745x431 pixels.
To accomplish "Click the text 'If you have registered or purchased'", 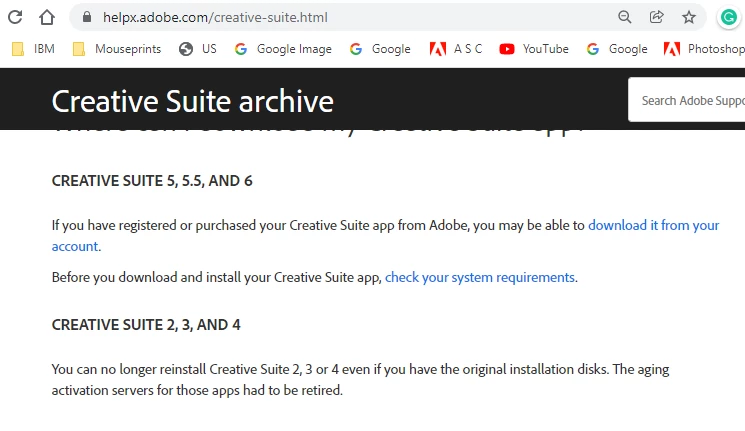I will [153, 225].
